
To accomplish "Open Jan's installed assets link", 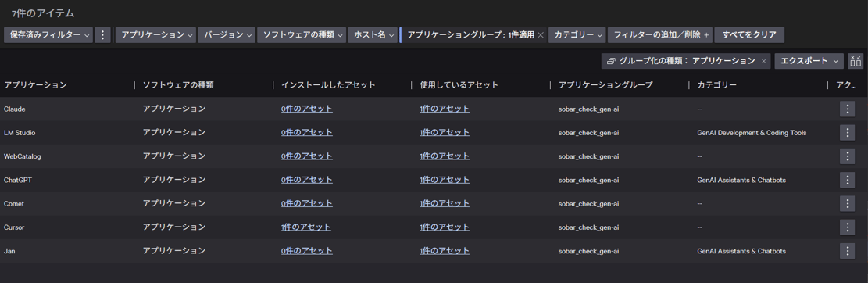I will click(307, 251).
